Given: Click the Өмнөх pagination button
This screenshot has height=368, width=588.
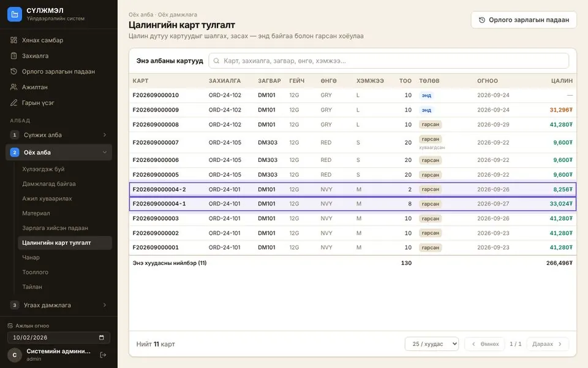Looking at the screenshot, I should (485, 344).
